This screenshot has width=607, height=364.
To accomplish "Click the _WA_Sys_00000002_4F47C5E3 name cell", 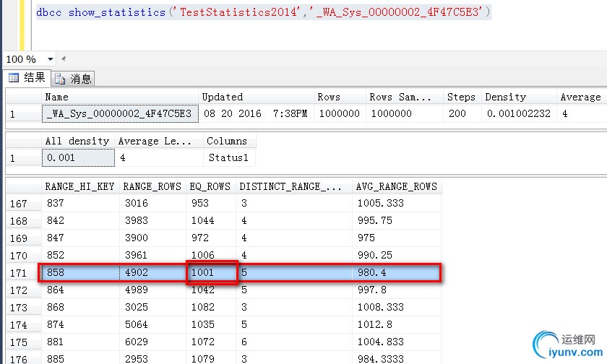I will [120, 113].
